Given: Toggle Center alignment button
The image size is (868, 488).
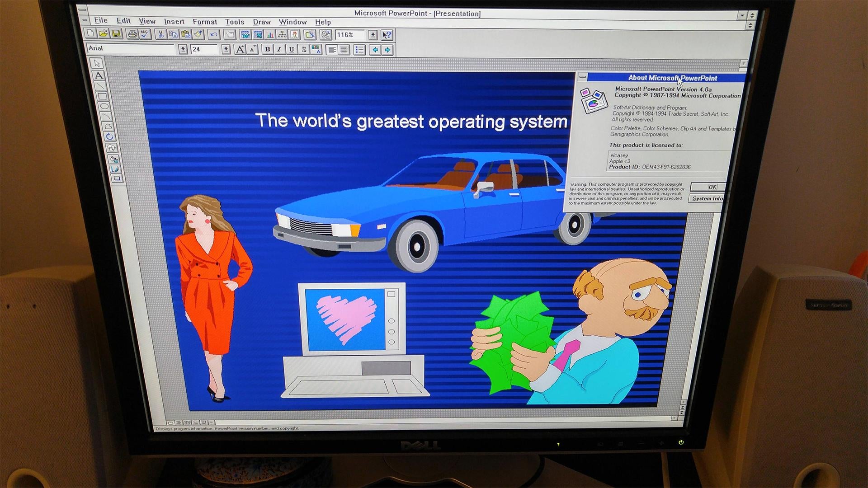Looking at the screenshot, I should [344, 50].
